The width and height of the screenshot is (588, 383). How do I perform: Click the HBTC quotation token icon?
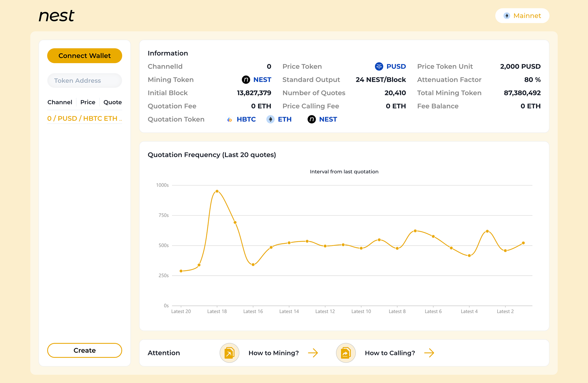tap(230, 120)
